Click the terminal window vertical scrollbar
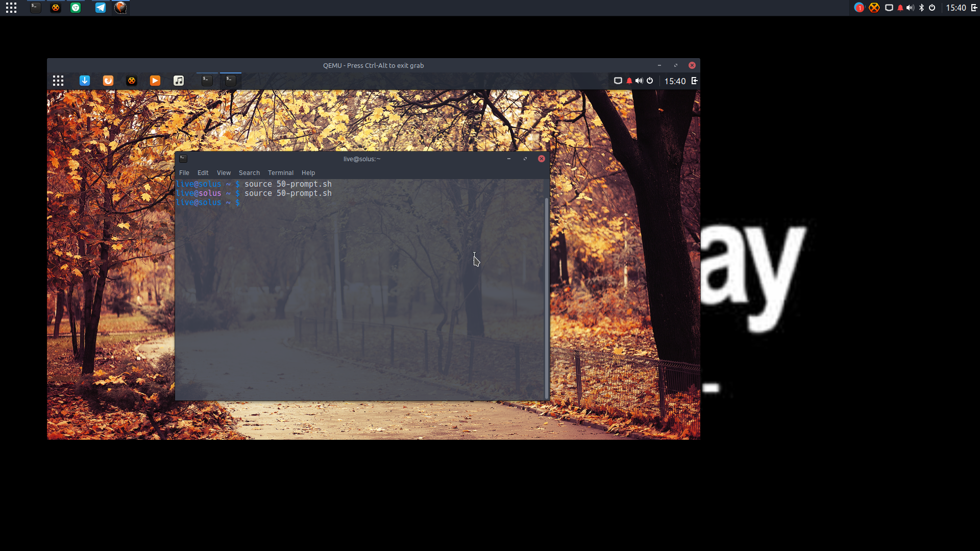The height and width of the screenshot is (551, 980). point(547,298)
